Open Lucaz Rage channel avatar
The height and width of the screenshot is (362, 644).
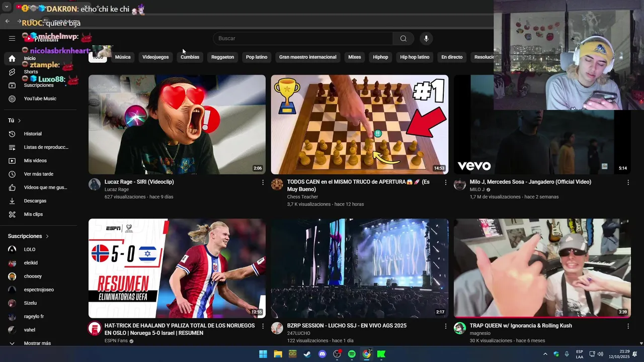[x=95, y=185]
